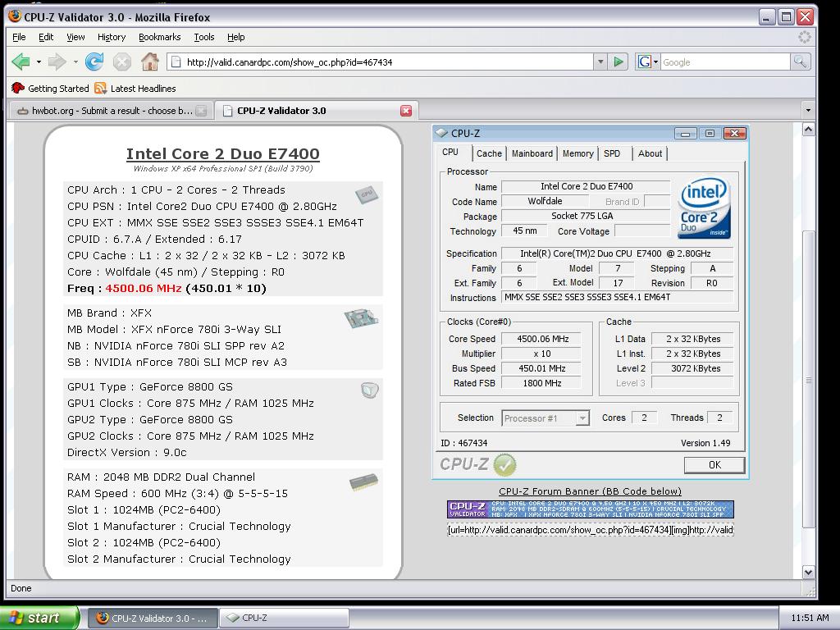Go to the home page icon
Screen dimensions: 840x630
[x=150, y=62]
